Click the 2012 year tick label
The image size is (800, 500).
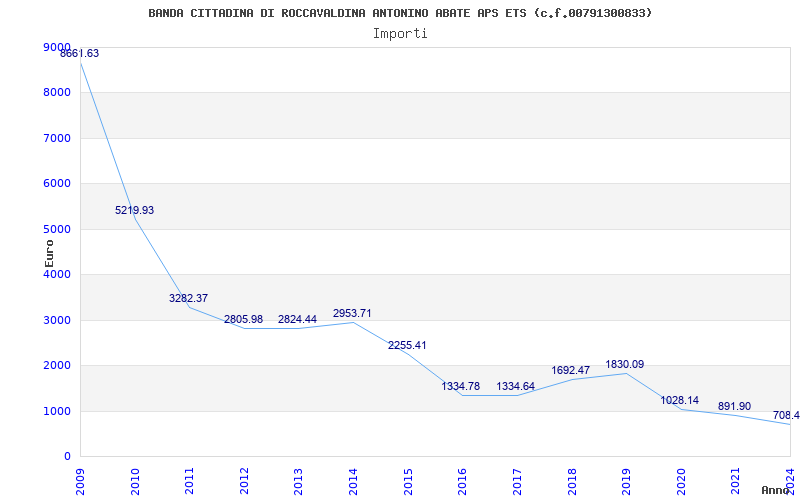click(x=244, y=482)
